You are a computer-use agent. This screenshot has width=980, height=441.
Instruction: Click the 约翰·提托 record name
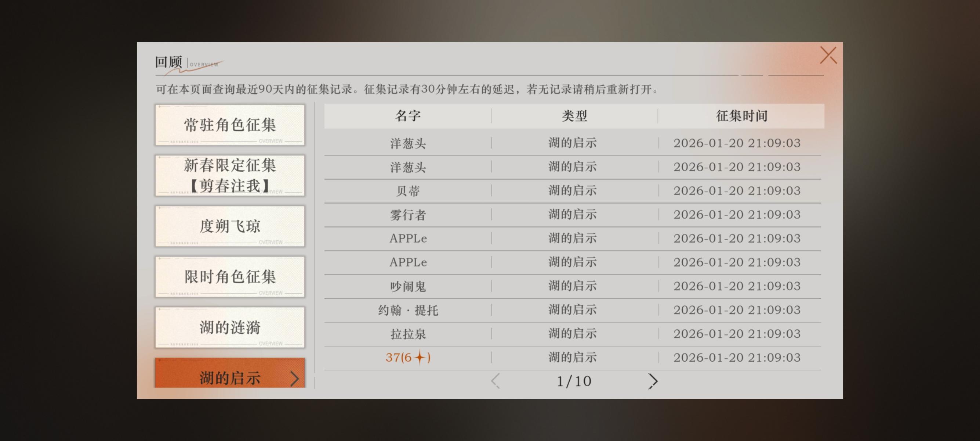click(x=408, y=310)
